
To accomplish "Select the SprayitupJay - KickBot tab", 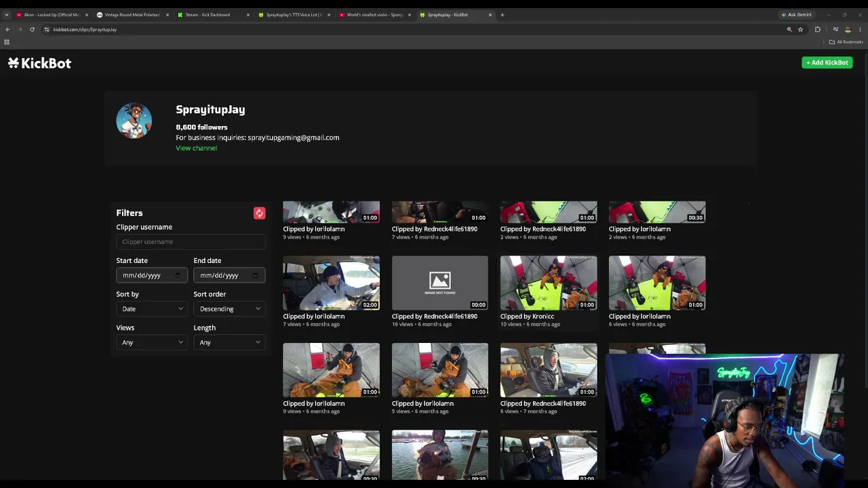I will (455, 15).
